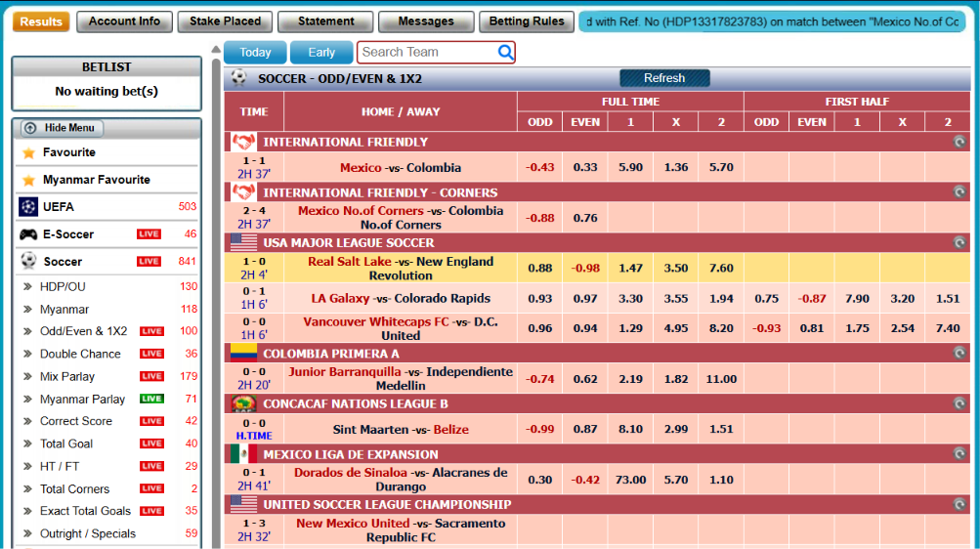Expand the HT / FT chevron
Screen dimensions: 980x549
click(27, 467)
